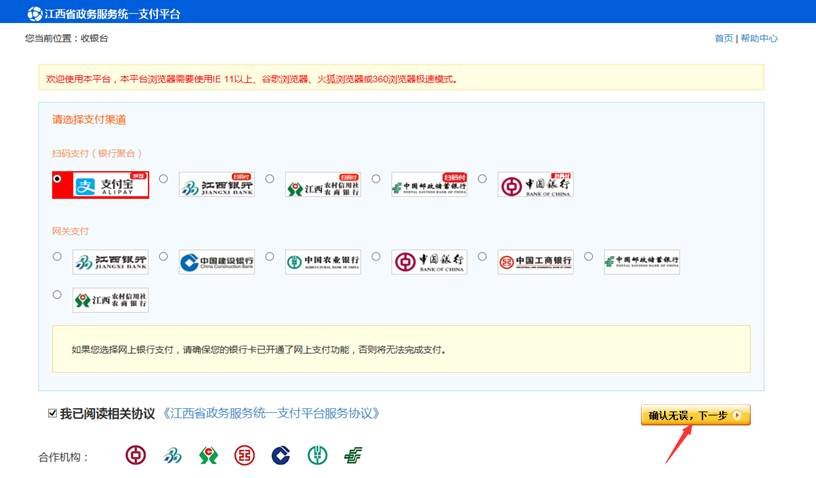Select ICBC gateway radio button
Image resolution: width=816 pixels, height=478 pixels.
coord(482,256)
